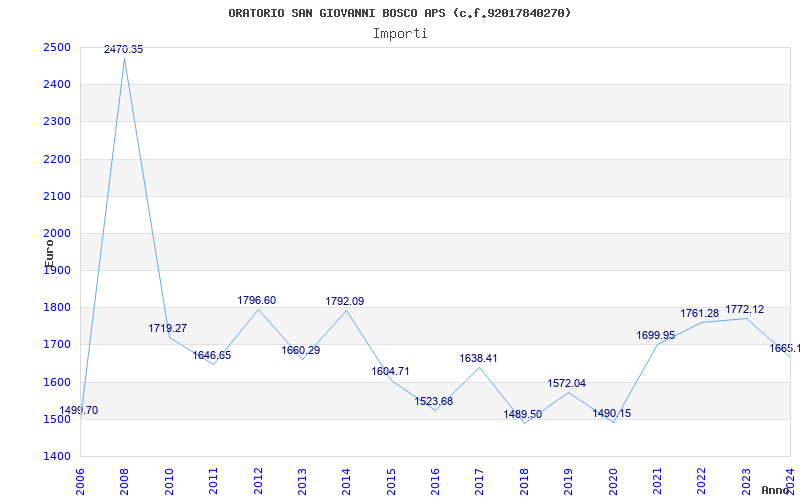Viewport: 800px width, 500px height.
Task: Select the 1490.15 data label
Action: 612,413
